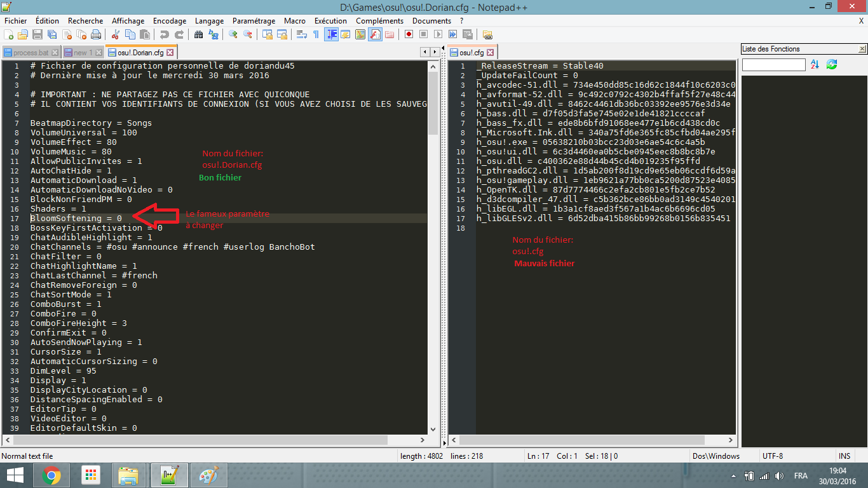Click the right editor horizontal scrollbar
Viewport: 868px width, 488px height.
click(x=593, y=440)
